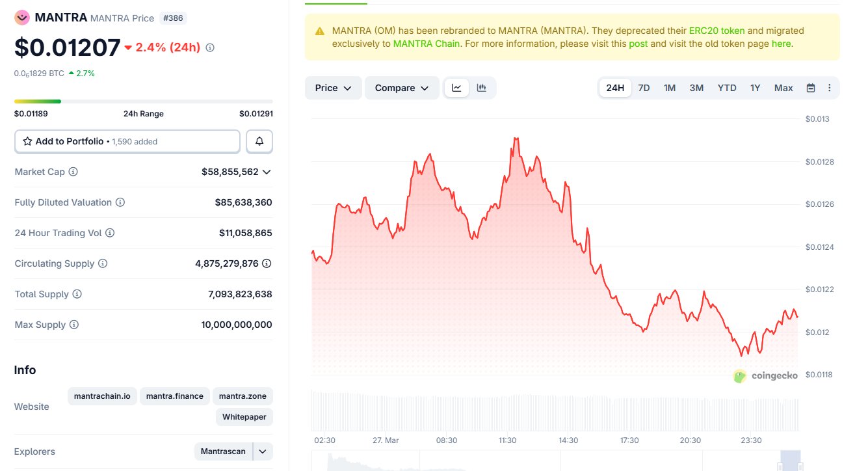868x471 pixels.
Task: Expand the Mantrascan explorers dropdown arrow
Action: 263,451
